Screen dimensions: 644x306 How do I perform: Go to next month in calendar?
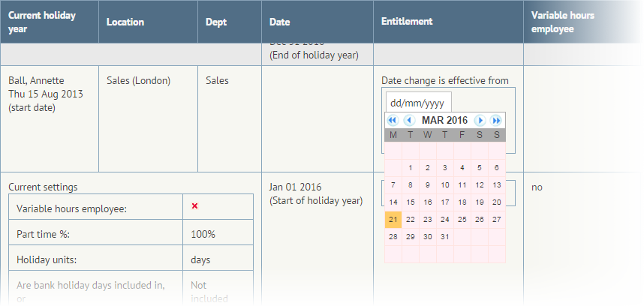480,120
